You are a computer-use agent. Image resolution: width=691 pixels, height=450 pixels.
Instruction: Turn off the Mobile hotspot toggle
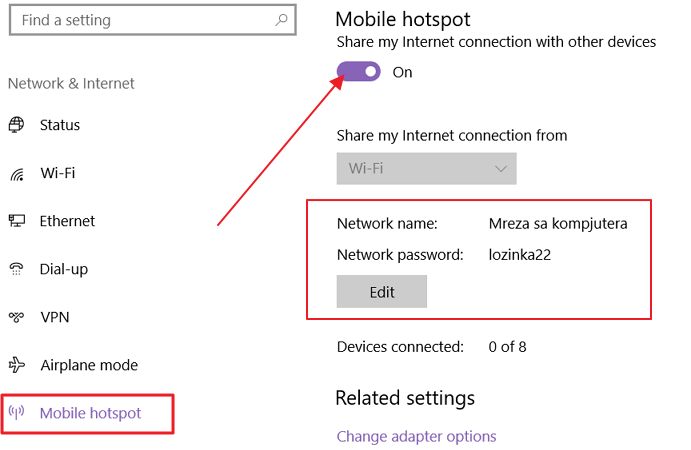358,71
